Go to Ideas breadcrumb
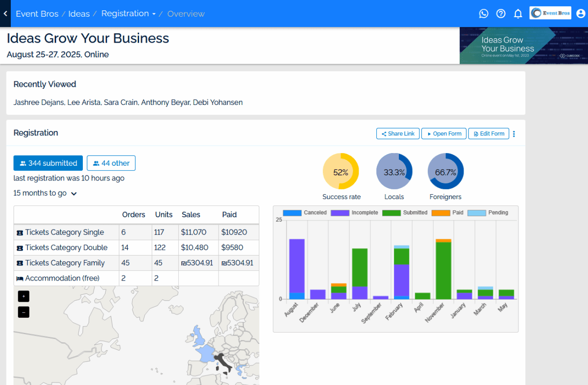Image resolution: width=588 pixels, height=385 pixels. [79, 14]
